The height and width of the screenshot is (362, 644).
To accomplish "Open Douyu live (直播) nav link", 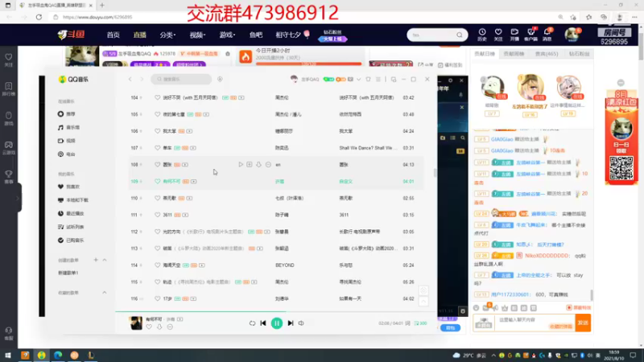I will pyautogui.click(x=139, y=35).
